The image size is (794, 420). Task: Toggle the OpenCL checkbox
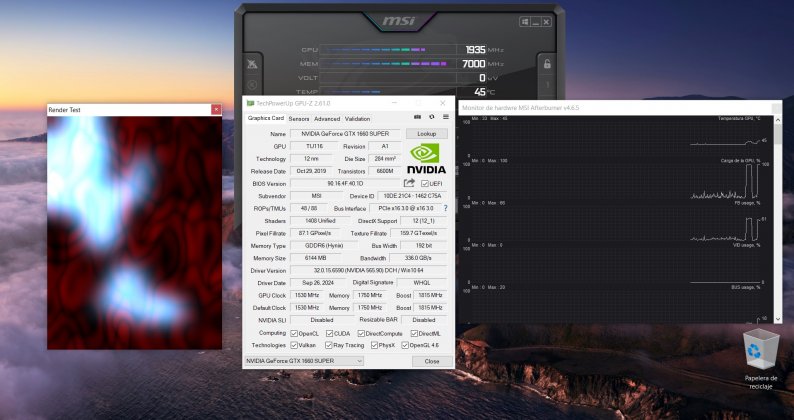[294, 333]
